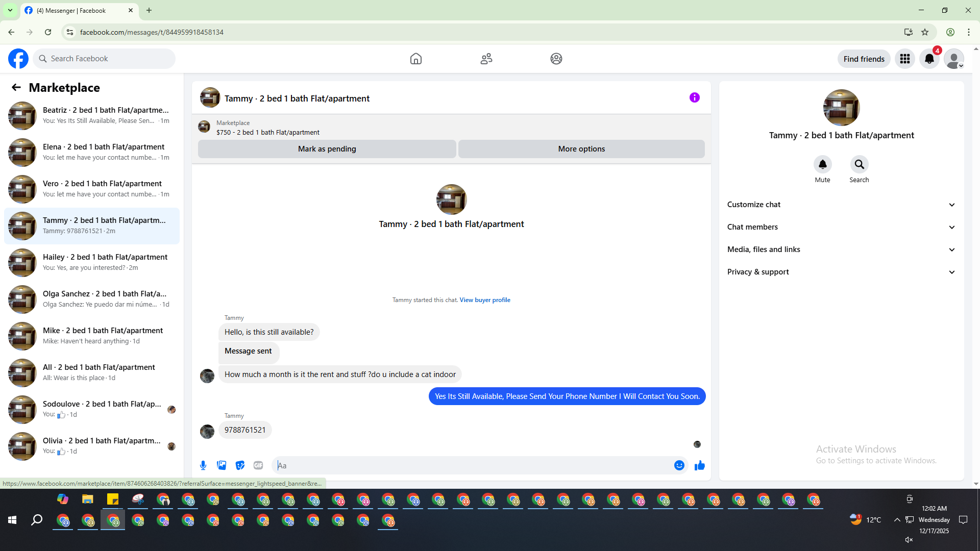Open the Facebook apps grid menu
Image resolution: width=980 pixels, height=551 pixels.
[x=905, y=59]
